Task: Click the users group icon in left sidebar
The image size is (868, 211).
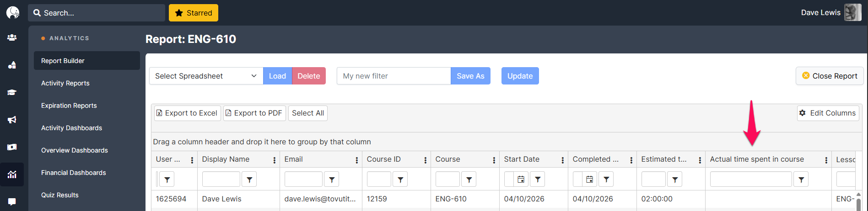Action: click(x=12, y=38)
